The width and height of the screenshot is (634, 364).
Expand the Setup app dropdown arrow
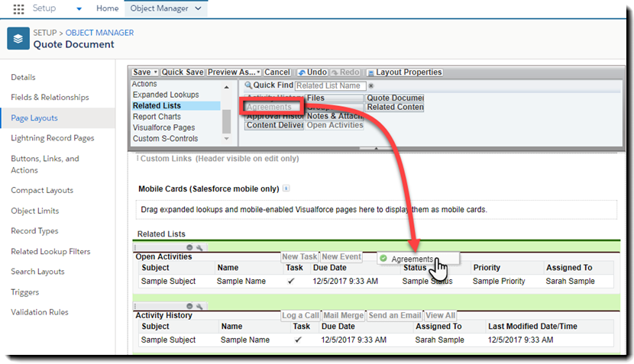click(x=79, y=8)
